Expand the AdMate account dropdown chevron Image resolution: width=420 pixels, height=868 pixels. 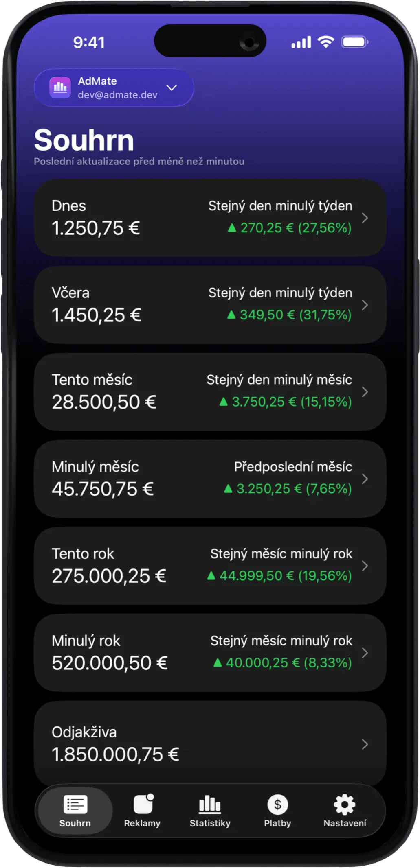[x=172, y=88]
